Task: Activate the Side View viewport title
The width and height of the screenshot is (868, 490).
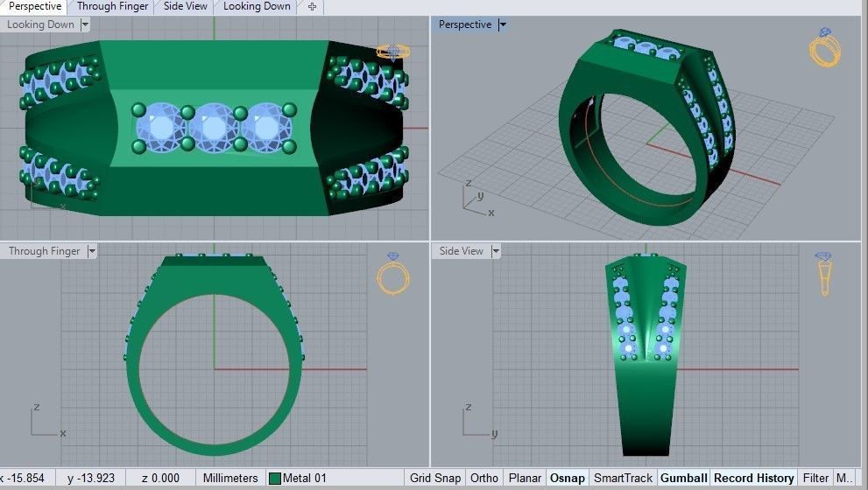Action: [461, 251]
